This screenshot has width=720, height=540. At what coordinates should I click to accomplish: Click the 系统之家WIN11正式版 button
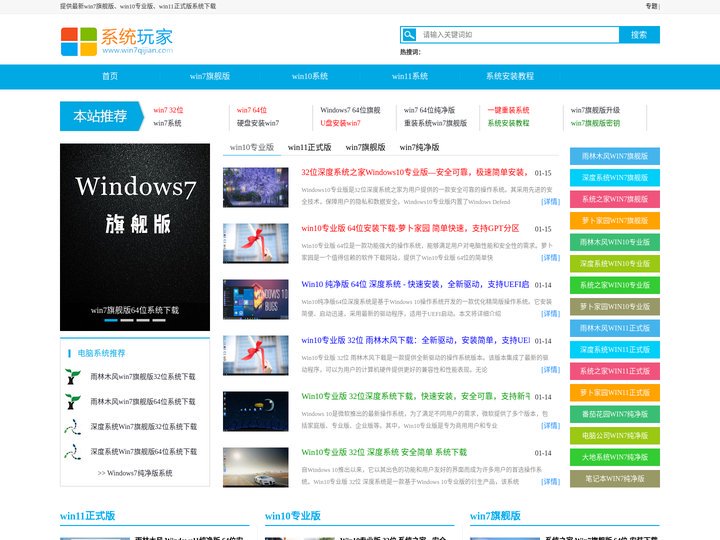(x=615, y=371)
